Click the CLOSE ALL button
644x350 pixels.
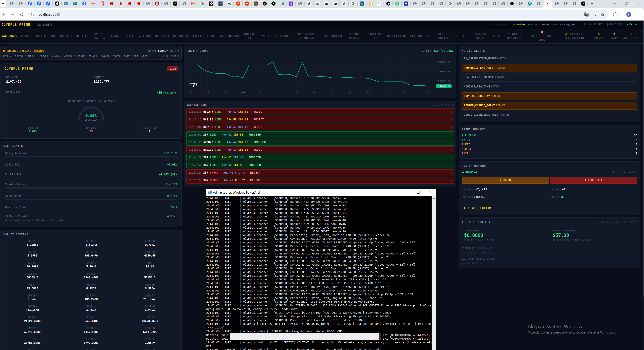point(594,180)
